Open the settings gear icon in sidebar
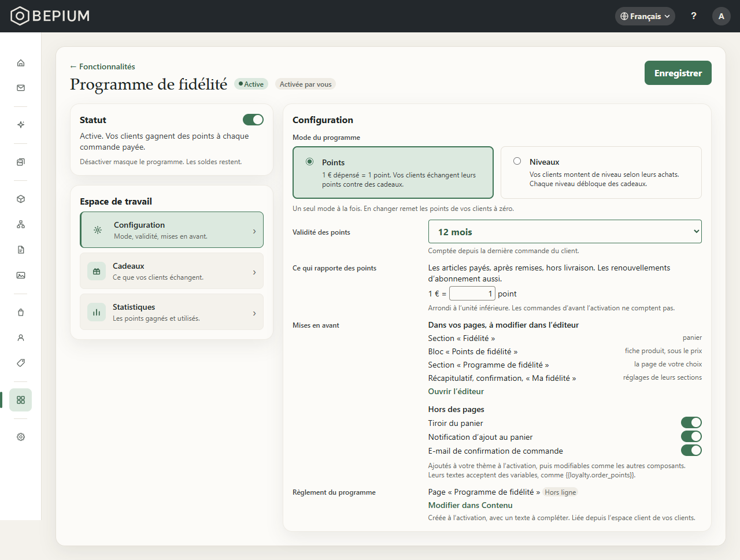 pyautogui.click(x=21, y=437)
